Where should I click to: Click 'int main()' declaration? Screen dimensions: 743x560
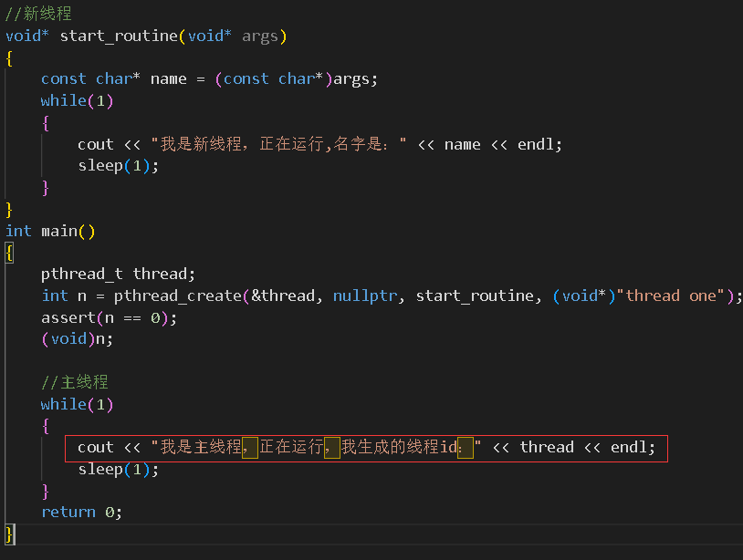tap(50, 232)
